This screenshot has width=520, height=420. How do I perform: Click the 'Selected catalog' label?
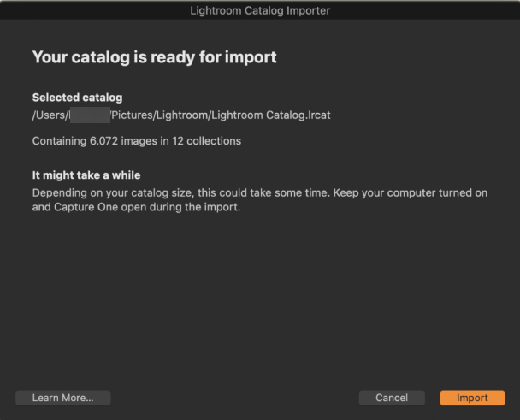point(77,98)
